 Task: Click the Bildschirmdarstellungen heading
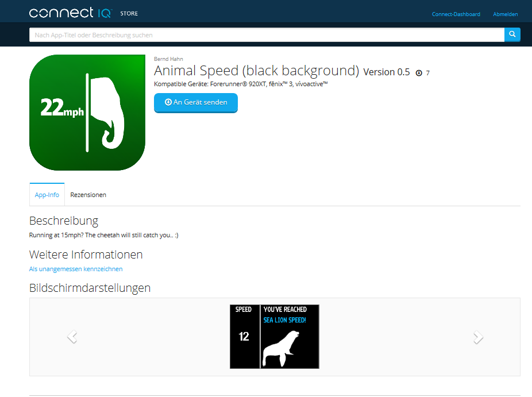pos(90,288)
